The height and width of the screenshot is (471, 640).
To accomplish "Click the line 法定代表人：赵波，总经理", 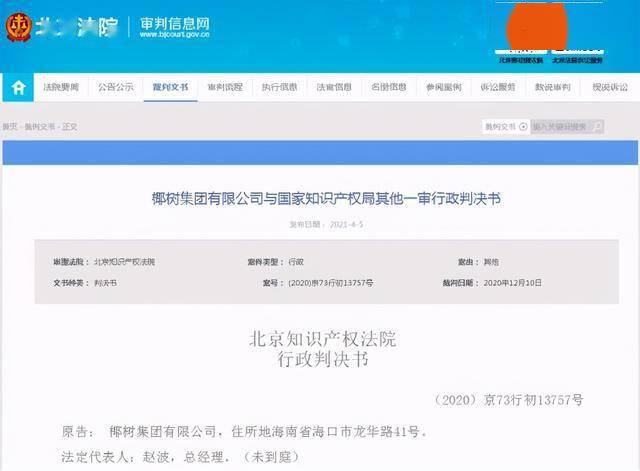I will (180, 457).
